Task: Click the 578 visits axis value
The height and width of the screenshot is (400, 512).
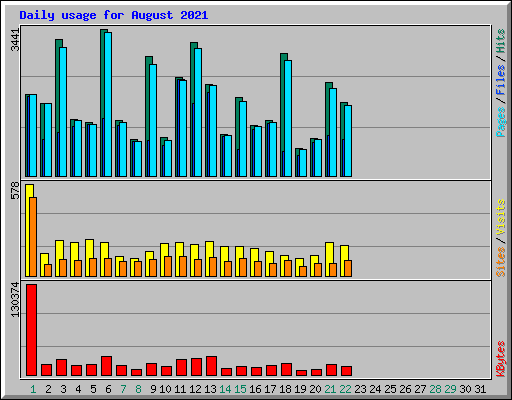Action: (15, 190)
